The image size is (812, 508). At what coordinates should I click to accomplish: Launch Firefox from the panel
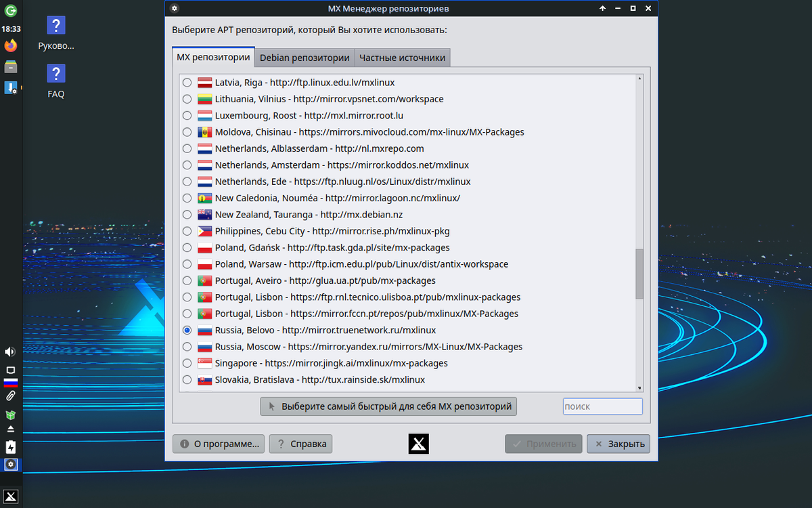tap(11, 46)
